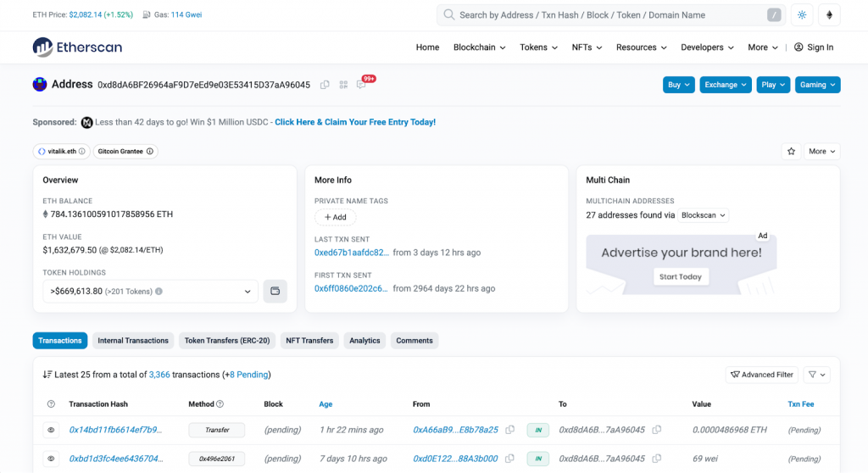The width and height of the screenshot is (868, 473).
Task: Click info icon on Gitcoin Grantee tag
Action: [149, 151]
